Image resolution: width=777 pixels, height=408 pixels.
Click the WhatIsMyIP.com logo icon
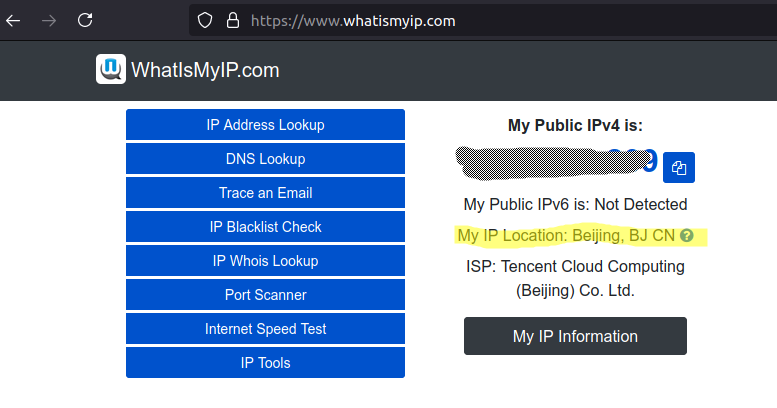click(110, 69)
